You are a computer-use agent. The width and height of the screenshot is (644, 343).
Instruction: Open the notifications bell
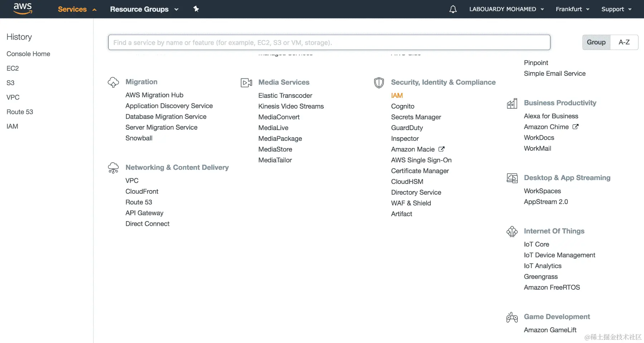(453, 9)
